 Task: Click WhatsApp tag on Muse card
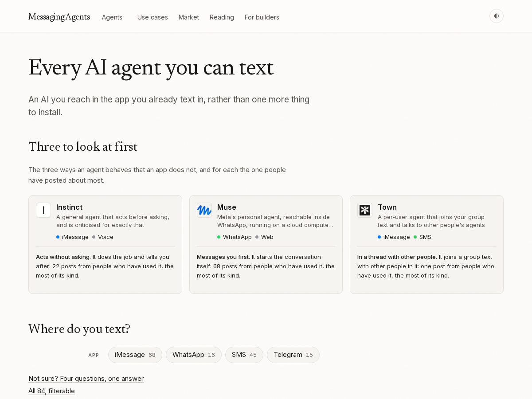coord(235,237)
